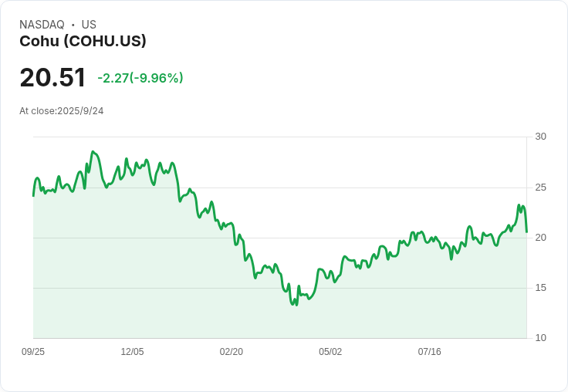Pick the 05/02 date on the x-axis
This screenshot has width=568, height=392.
(330, 352)
